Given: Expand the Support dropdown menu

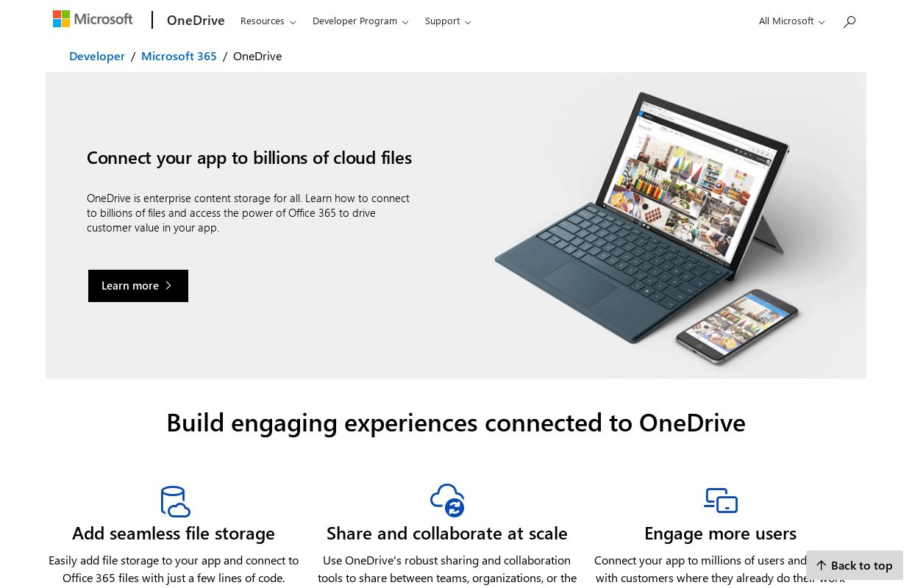Looking at the screenshot, I should point(448,21).
